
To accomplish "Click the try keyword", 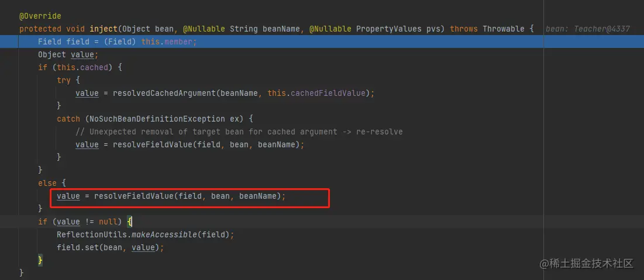I will pos(64,80).
